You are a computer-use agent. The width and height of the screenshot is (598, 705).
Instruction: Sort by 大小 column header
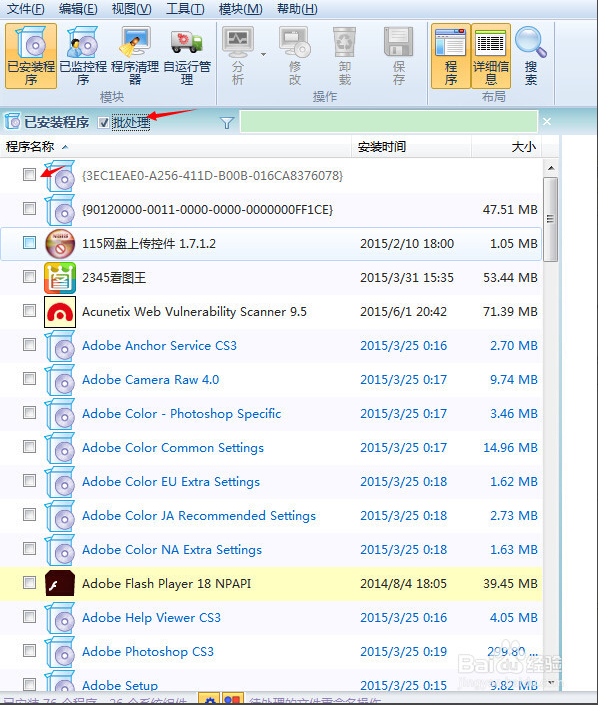click(506, 147)
